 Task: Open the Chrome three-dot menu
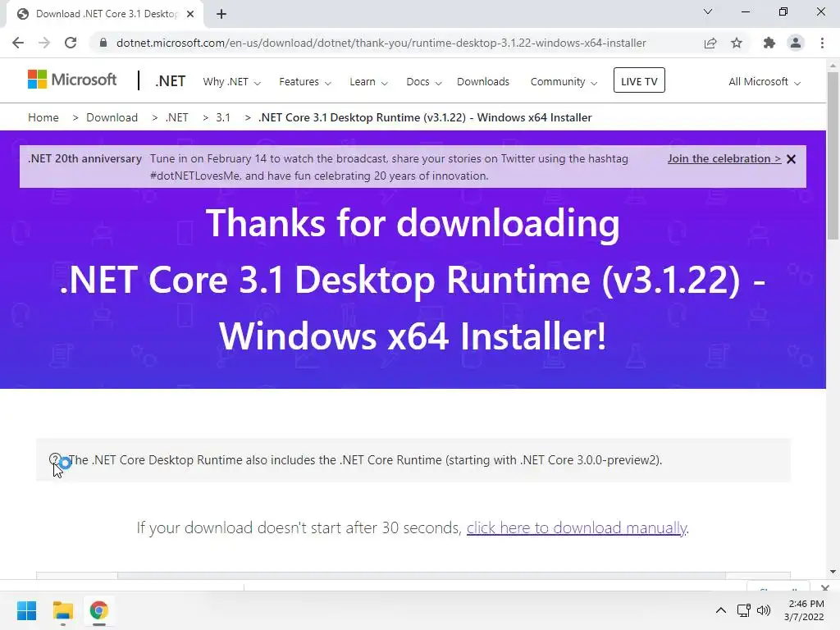click(822, 43)
